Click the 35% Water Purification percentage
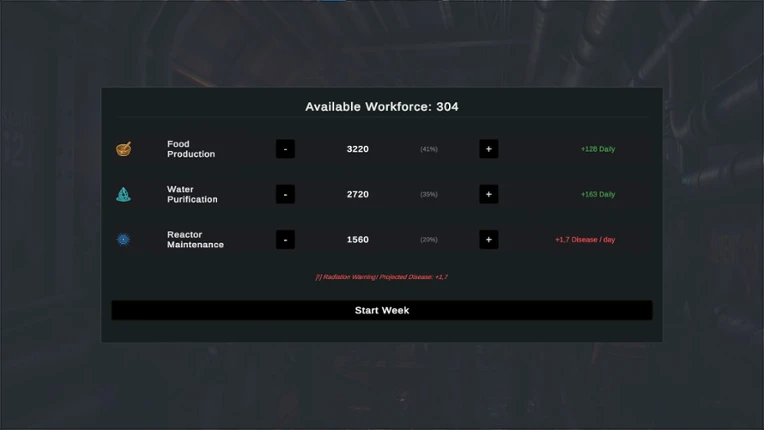Screen dimensions: 764x430 click(x=429, y=194)
